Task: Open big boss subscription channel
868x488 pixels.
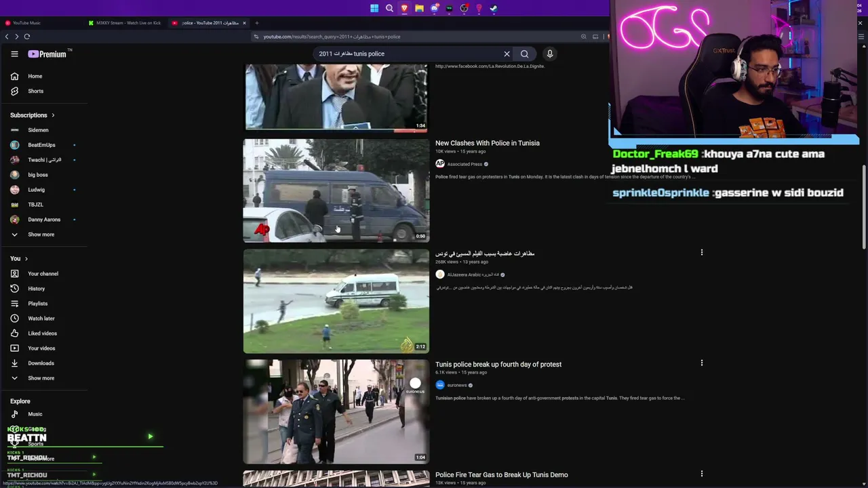Action: click(37, 175)
